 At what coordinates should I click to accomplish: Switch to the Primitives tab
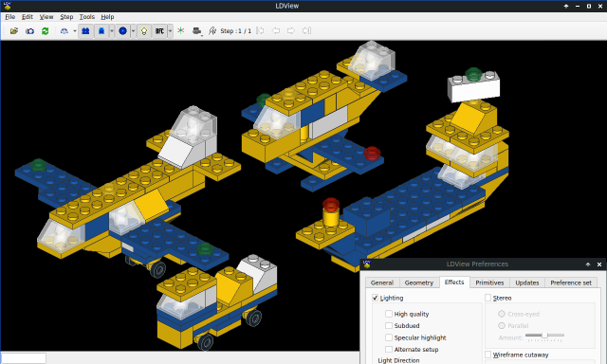click(489, 282)
